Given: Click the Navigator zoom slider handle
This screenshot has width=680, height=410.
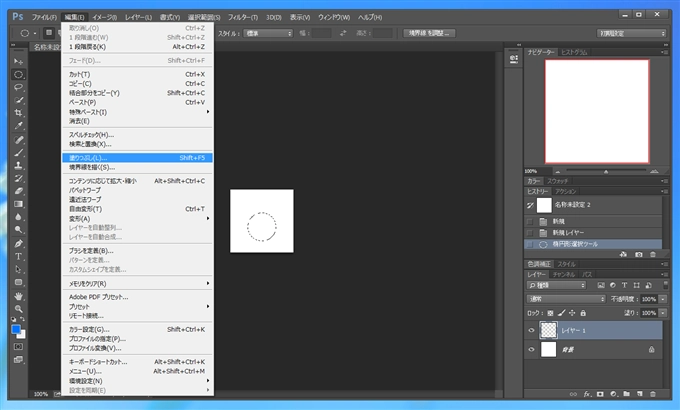Looking at the screenshot, I should click(606, 171).
